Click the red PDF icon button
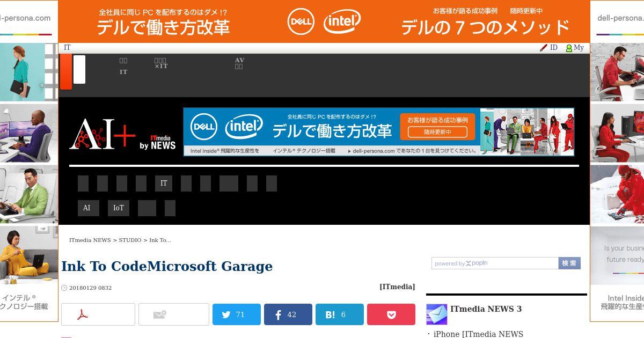The height and width of the screenshot is (338, 644). [x=98, y=314]
